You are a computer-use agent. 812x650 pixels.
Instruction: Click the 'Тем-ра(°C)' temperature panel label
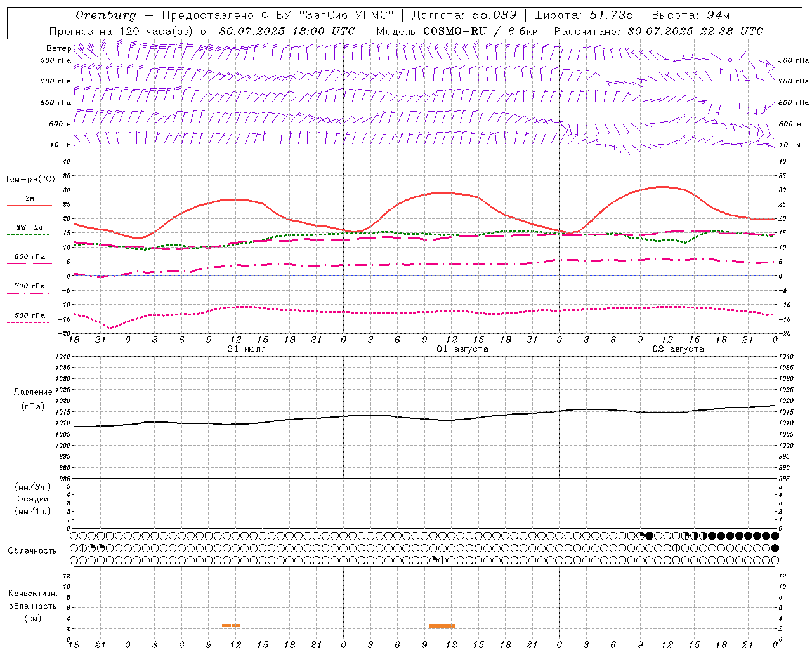(x=30, y=180)
